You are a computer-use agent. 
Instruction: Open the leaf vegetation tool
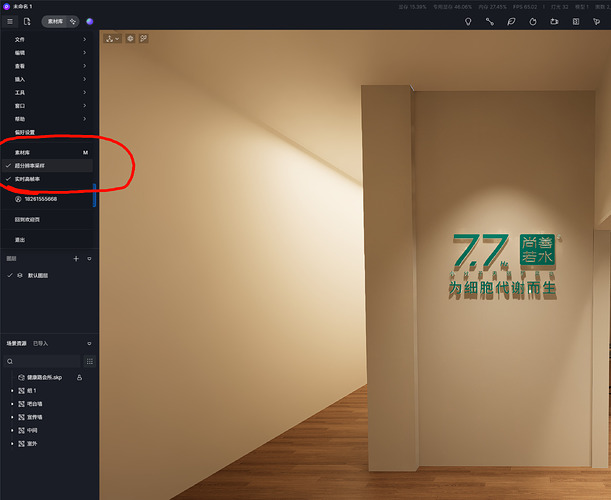(x=511, y=21)
